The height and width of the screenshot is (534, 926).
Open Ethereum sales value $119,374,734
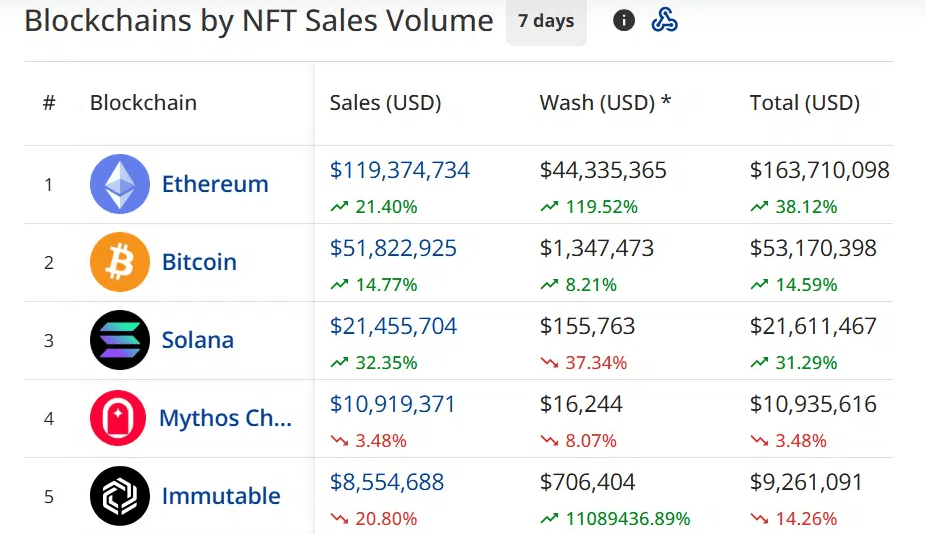[400, 170]
